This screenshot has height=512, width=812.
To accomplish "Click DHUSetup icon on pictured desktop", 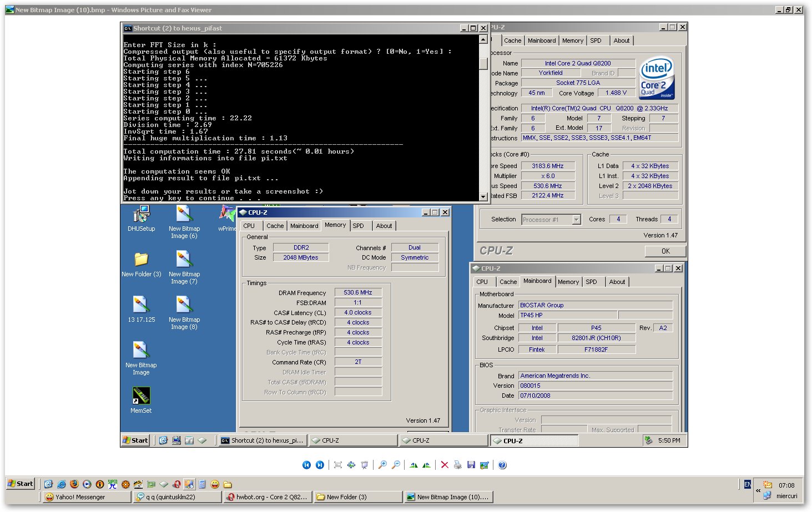I will click(x=142, y=219).
